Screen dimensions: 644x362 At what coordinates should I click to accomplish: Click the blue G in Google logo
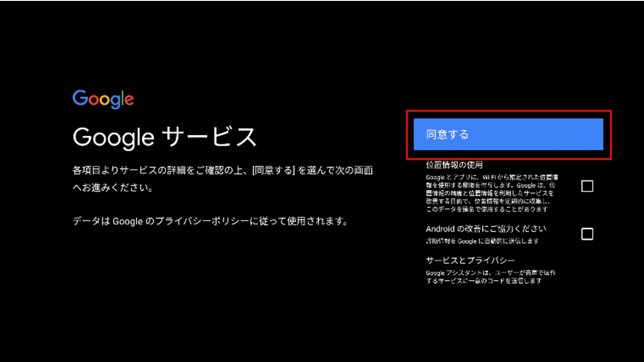(80, 98)
